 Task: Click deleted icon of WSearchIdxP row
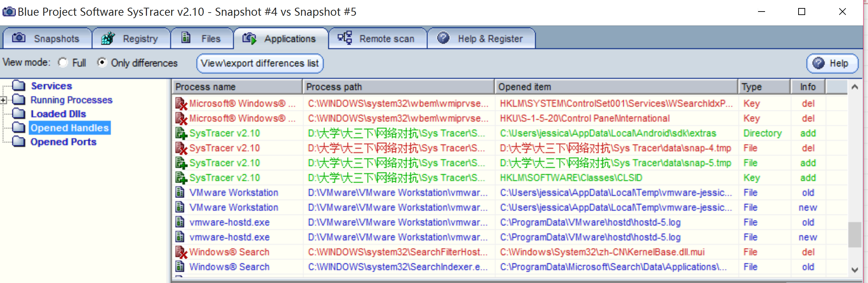(x=181, y=104)
